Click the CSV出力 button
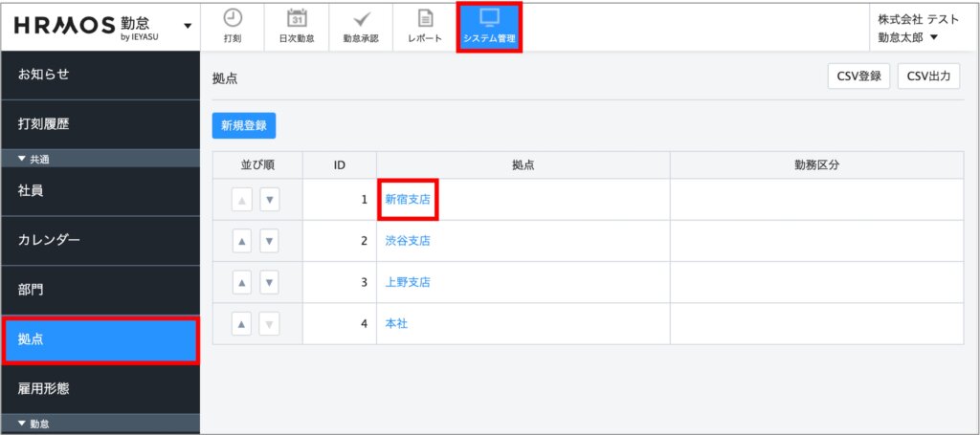The height and width of the screenshot is (435, 980). (928, 76)
